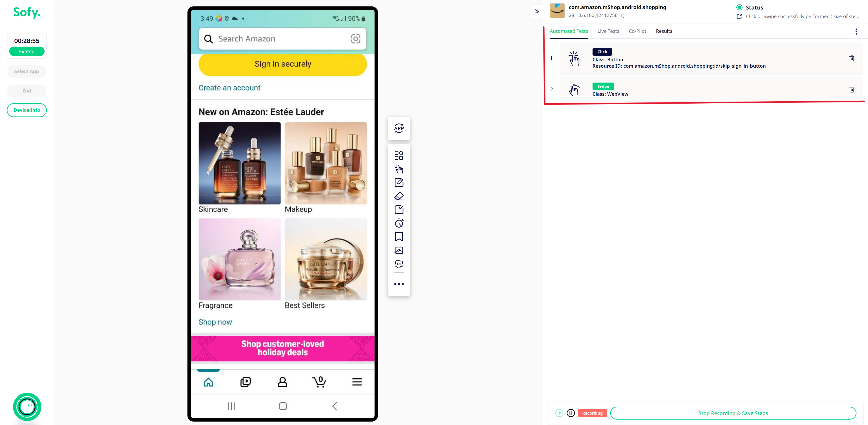Click the Device Info button
This screenshot has width=868, height=425.
(26, 109)
